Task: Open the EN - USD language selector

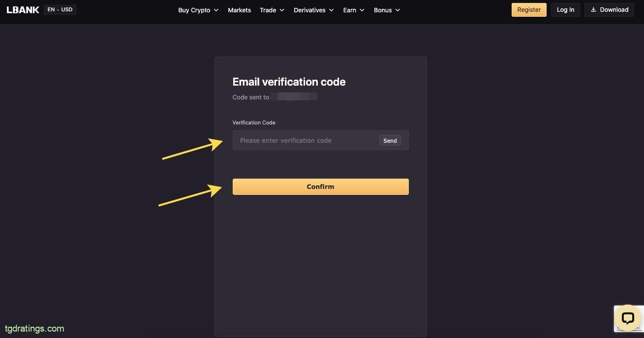Action: [60, 10]
